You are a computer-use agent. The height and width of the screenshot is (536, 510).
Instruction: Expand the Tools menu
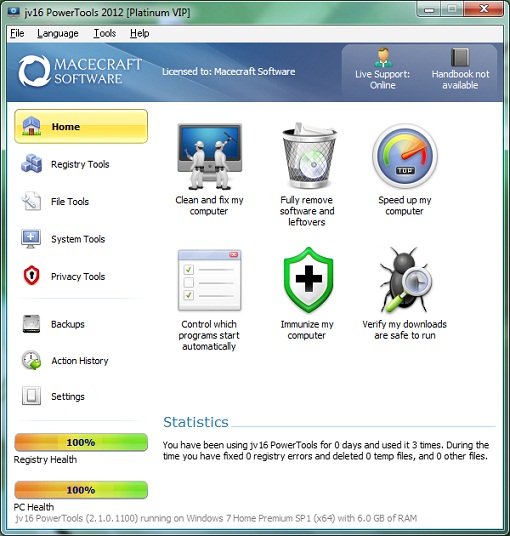click(x=105, y=33)
